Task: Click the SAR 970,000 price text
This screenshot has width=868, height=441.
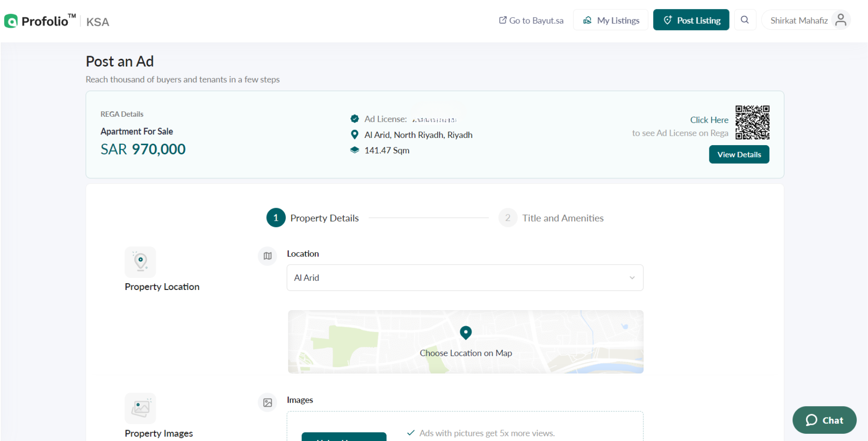Action: [143, 149]
